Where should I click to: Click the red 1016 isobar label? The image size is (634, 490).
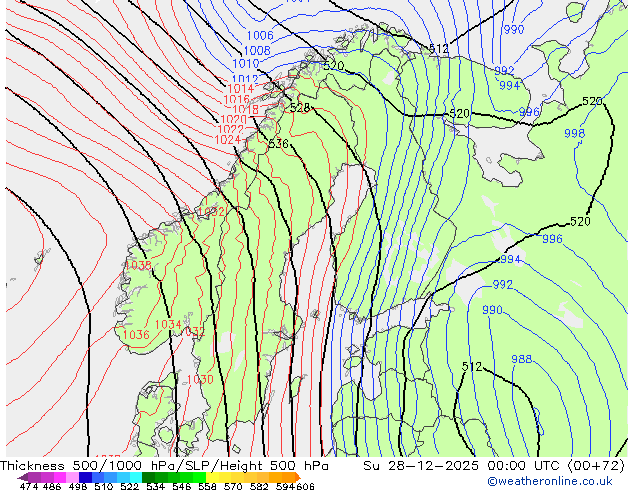point(237,99)
